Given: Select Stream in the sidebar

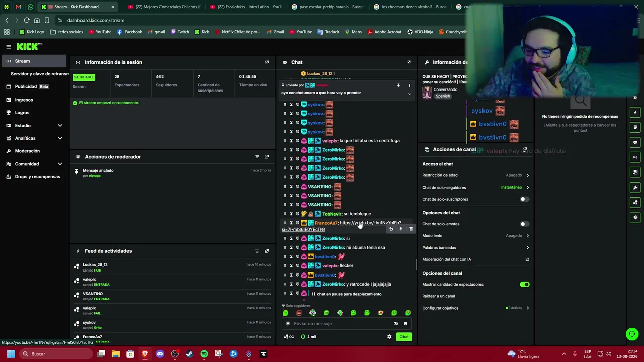Looking at the screenshot, I should [33, 61].
